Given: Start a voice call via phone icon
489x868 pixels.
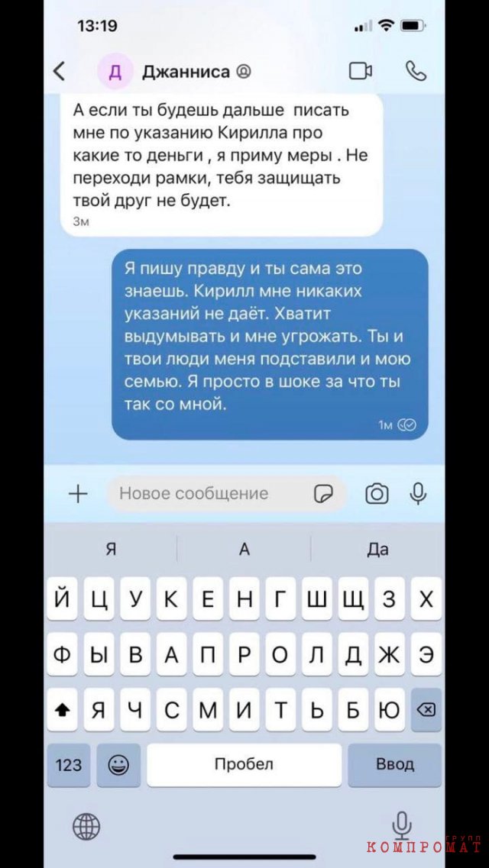Looking at the screenshot, I should (416, 71).
